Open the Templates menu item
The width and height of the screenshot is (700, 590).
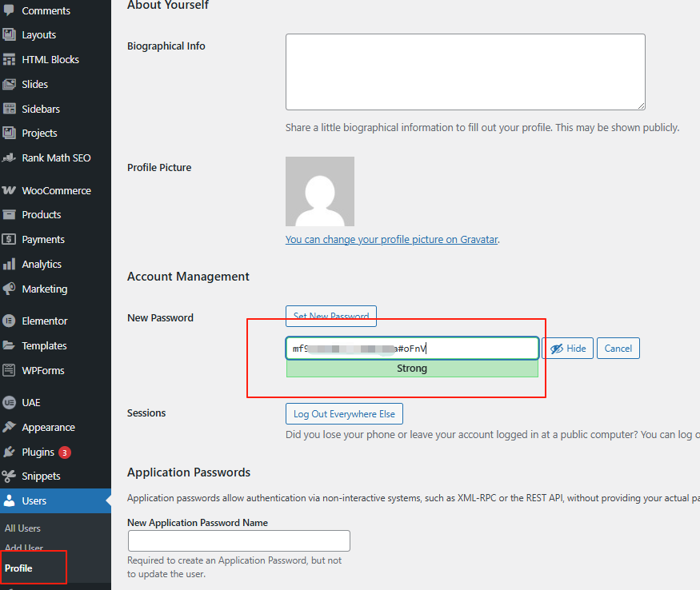[x=44, y=345]
